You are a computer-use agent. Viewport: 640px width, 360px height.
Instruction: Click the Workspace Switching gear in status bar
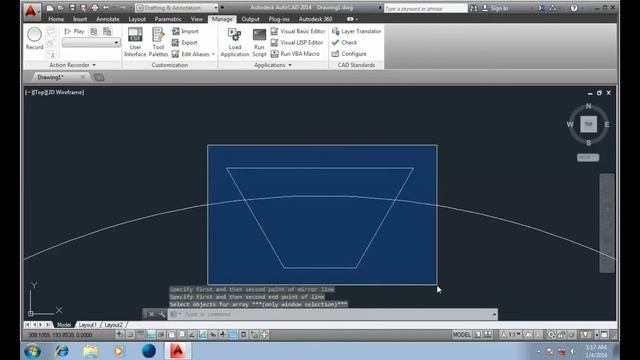pos(551,335)
